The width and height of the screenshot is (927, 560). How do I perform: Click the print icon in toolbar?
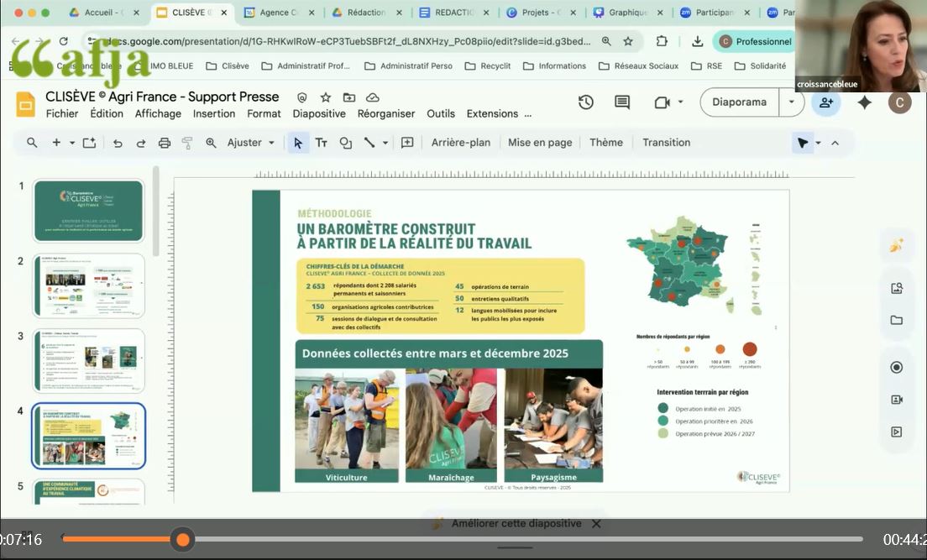(x=165, y=143)
